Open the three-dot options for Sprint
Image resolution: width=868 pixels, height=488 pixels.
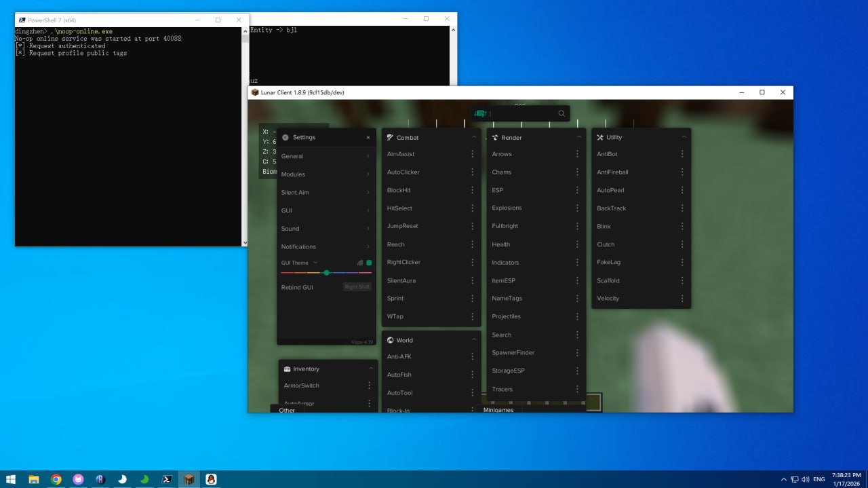pos(473,299)
